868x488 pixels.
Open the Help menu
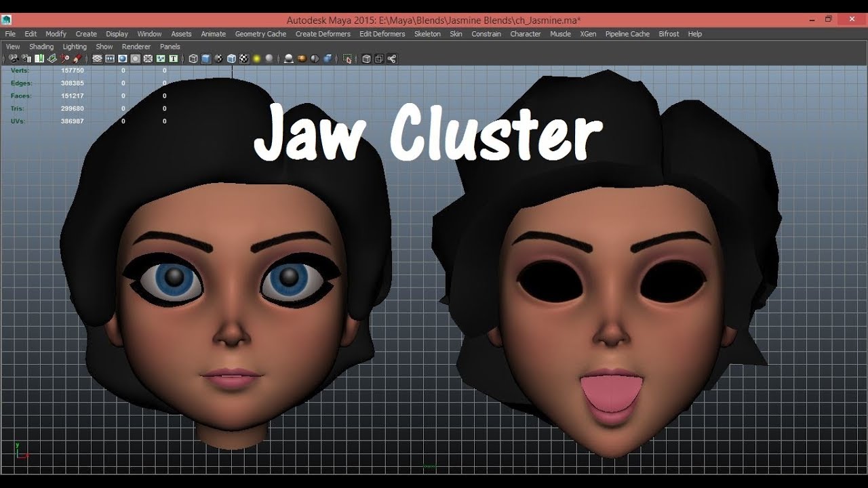point(694,34)
